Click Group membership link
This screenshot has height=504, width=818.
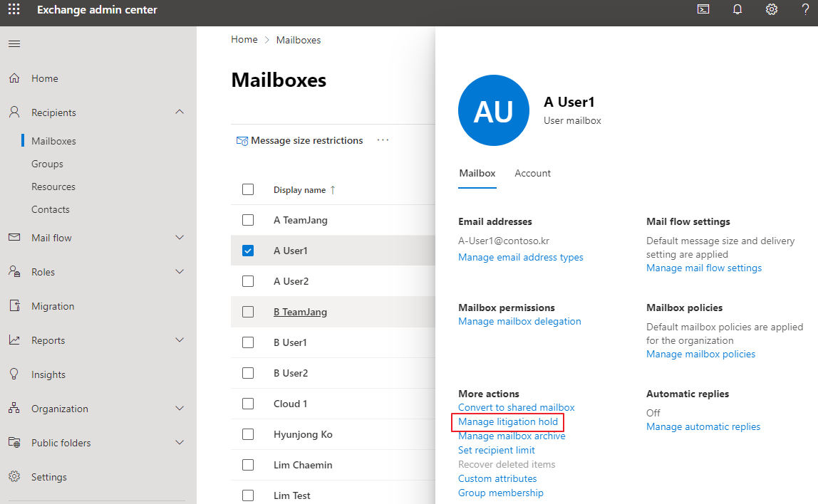[501, 493]
